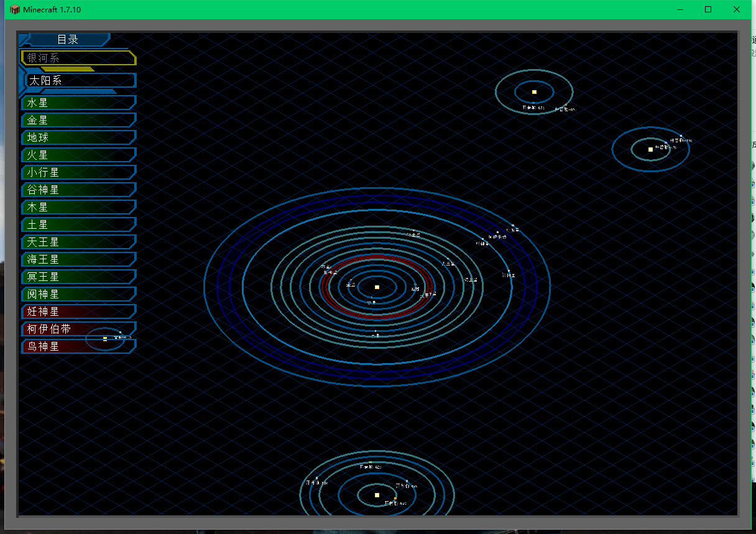This screenshot has height=534, width=756.
Task: Pick 谷神星 from the sidebar list
Action: click(x=78, y=190)
